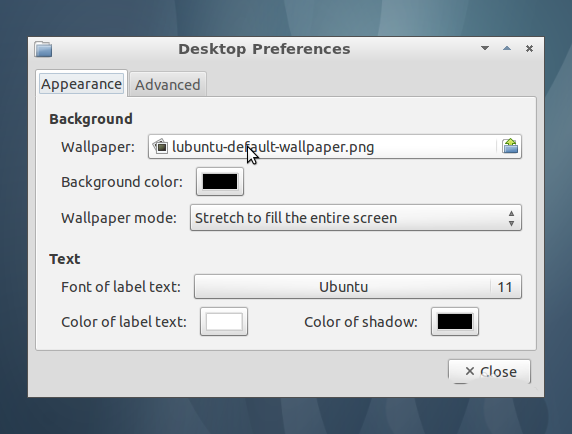This screenshot has height=434, width=572.
Task: Close the window with the title bar X
Action: click(529, 48)
